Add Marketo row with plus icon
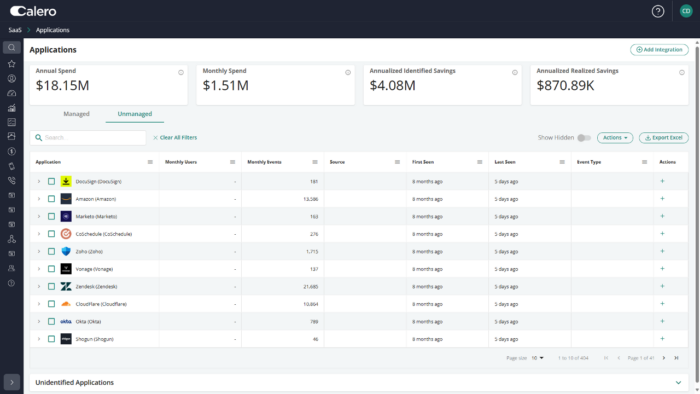Image resolution: width=700 pixels, height=394 pixels. click(x=662, y=216)
